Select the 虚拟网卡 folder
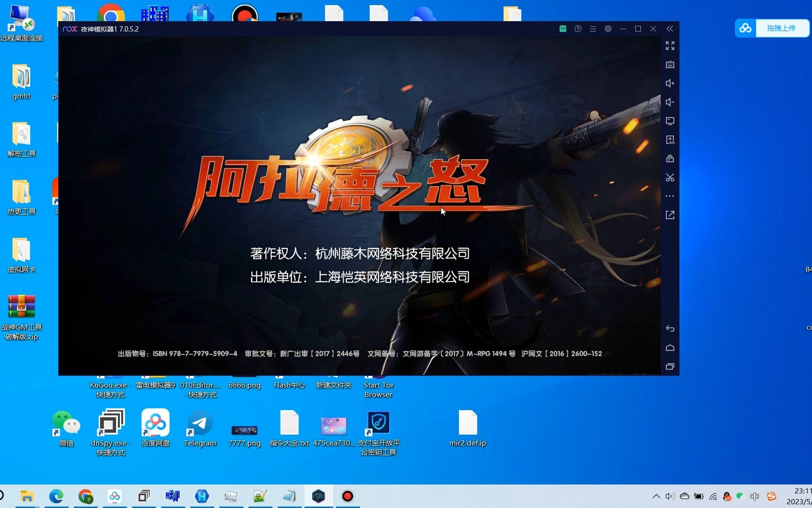 [x=21, y=255]
